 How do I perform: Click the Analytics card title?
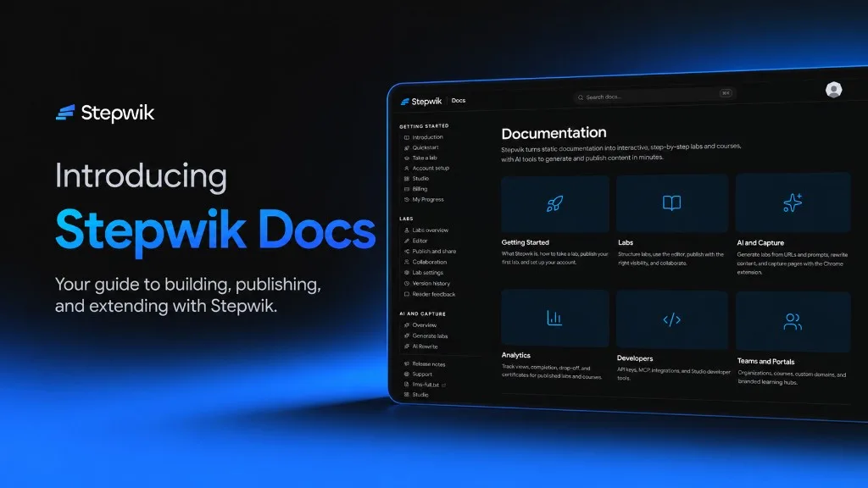(516, 355)
